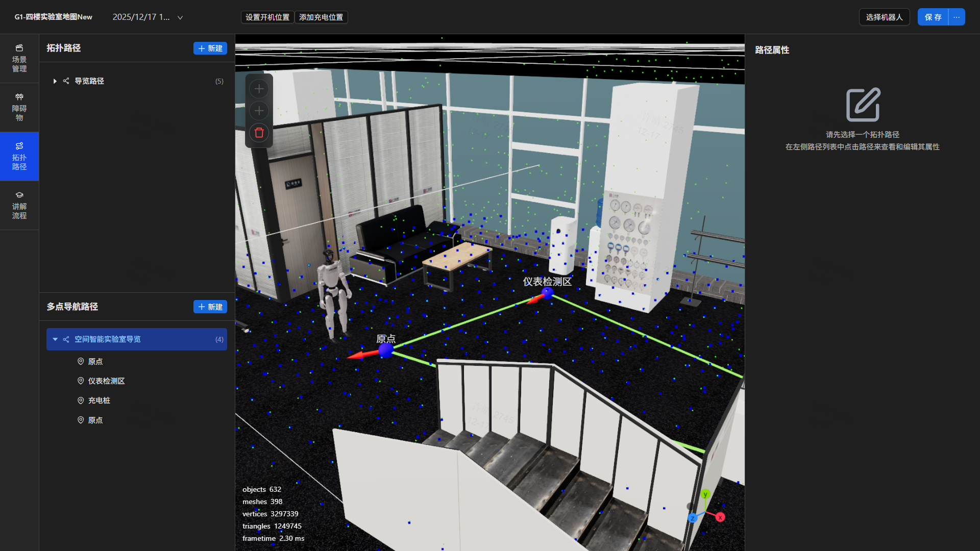
Task: Open the 讲解流程 sidebar section
Action: 19,205
